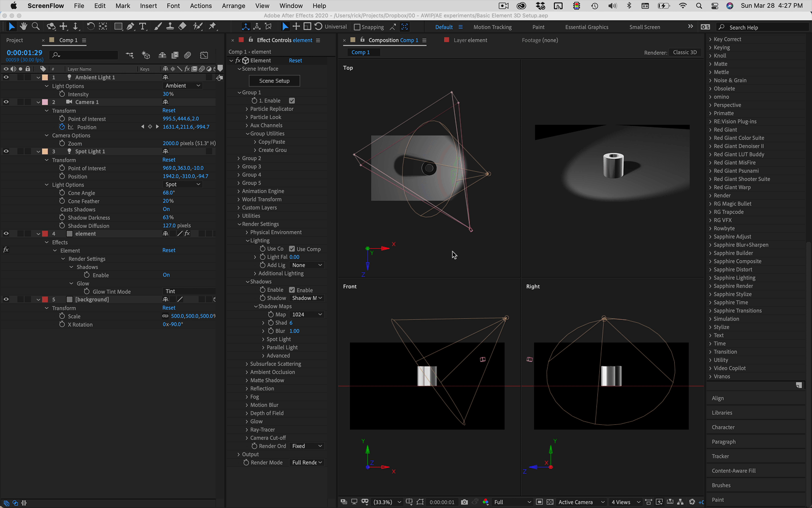Image resolution: width=812 pixels, height=508 pixels.
Task: Open the composition mini-flowchart icon
Action: (130, 55)
